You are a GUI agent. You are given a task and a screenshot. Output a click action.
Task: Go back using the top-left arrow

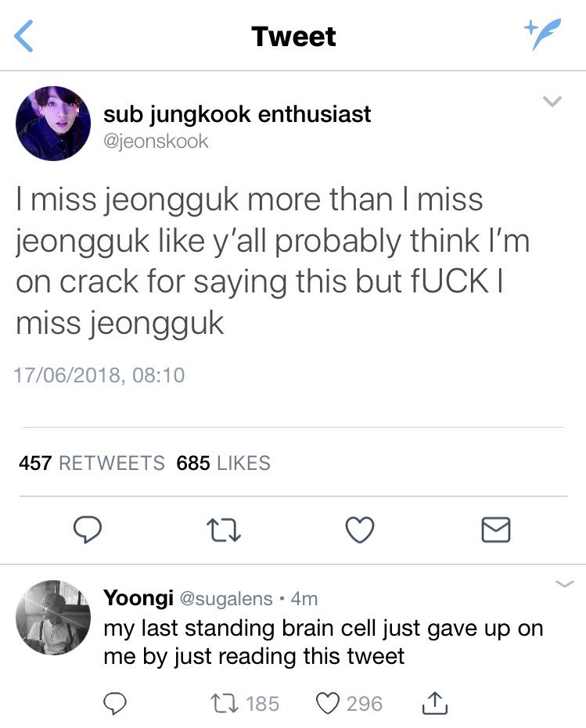click(23, 36)
